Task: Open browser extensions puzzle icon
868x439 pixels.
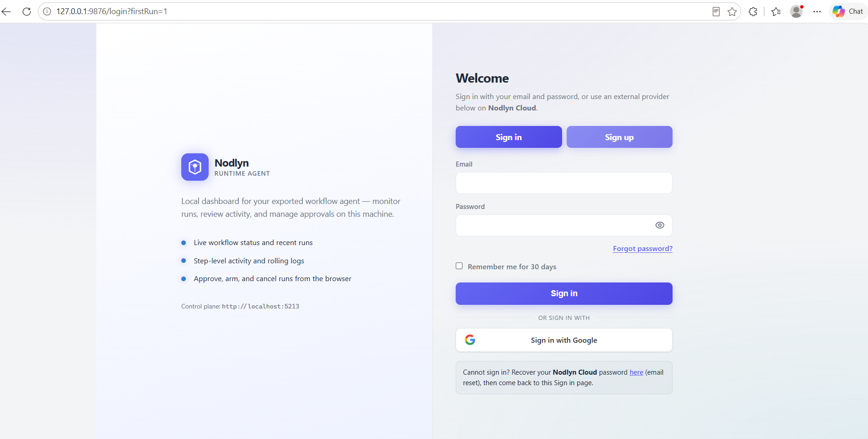Action: pyautogui.click(x=753, y=11)
